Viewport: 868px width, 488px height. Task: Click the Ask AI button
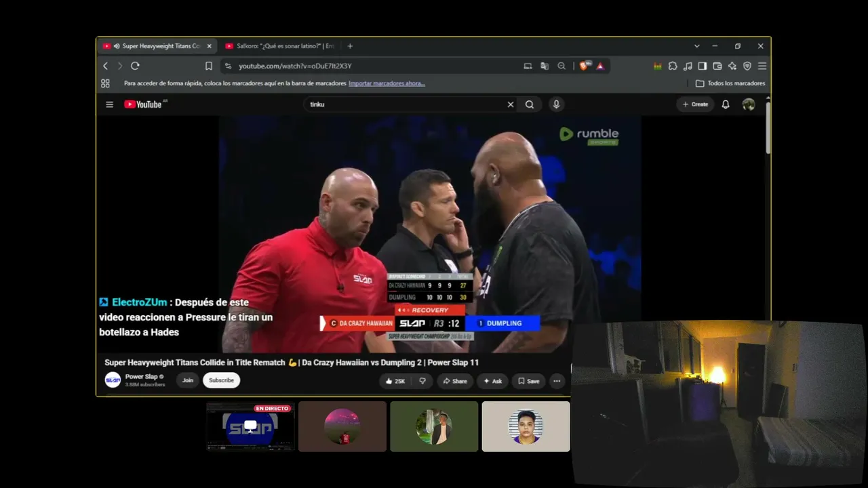click(x=492, y=381)
